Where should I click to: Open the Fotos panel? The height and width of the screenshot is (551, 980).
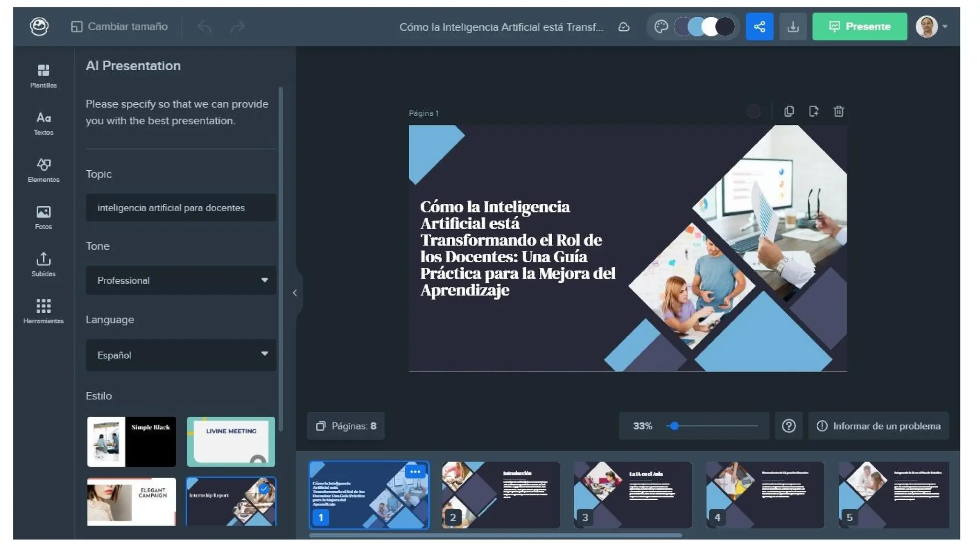click(44, 217)
